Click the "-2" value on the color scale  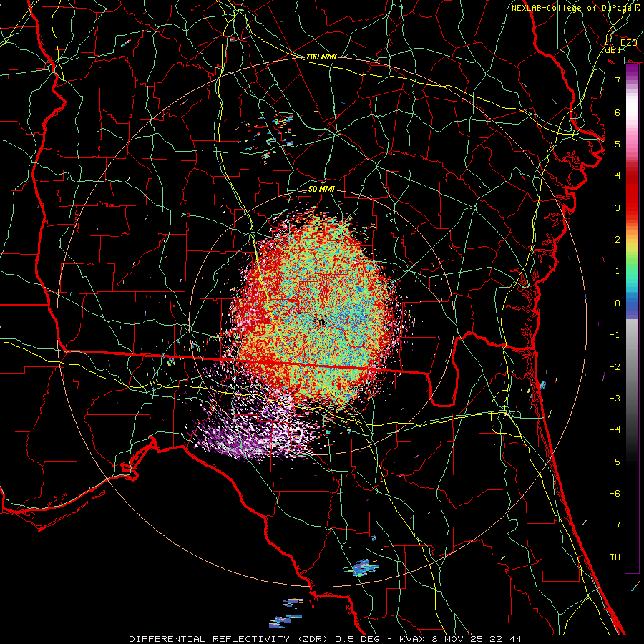(615, 367)
